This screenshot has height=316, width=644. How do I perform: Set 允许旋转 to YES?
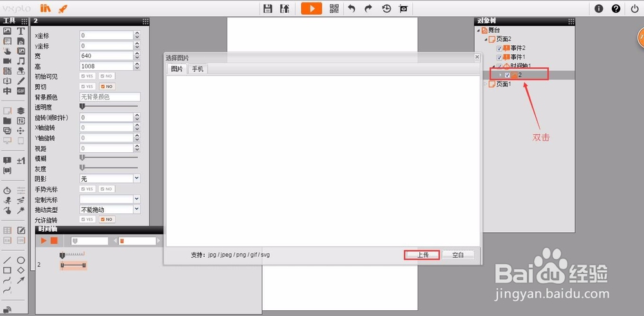[88, 219]
